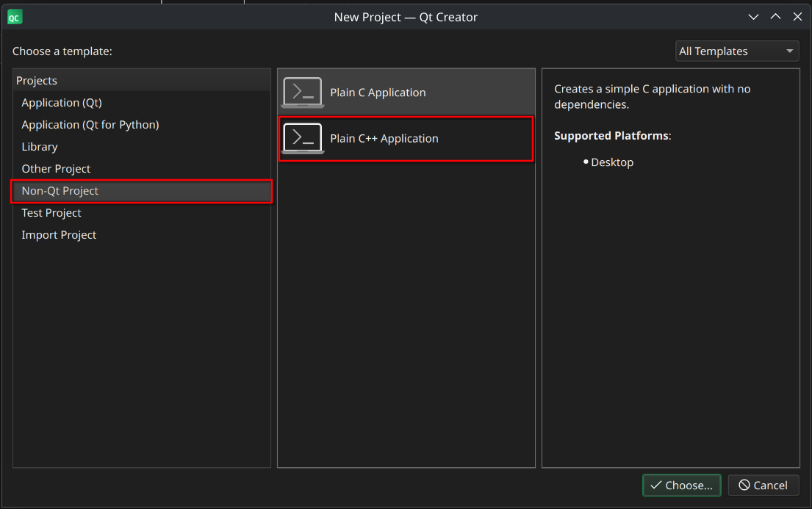Select Import Project category
812x509 pixels.
click(141, 235)
